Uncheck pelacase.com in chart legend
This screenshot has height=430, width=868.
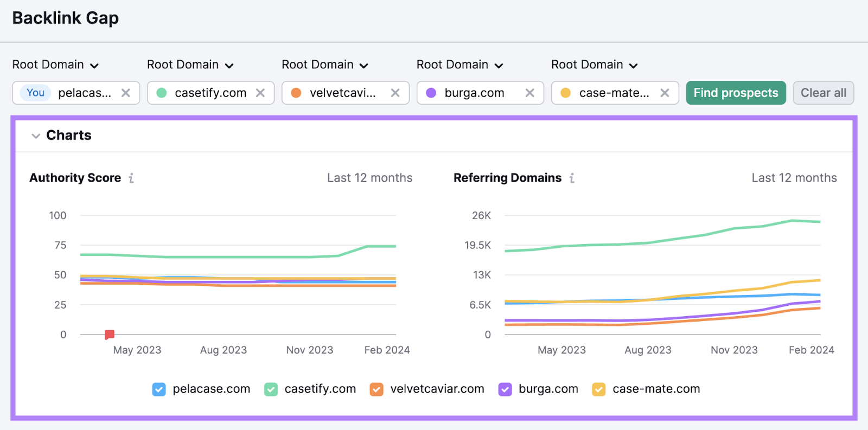159,389
